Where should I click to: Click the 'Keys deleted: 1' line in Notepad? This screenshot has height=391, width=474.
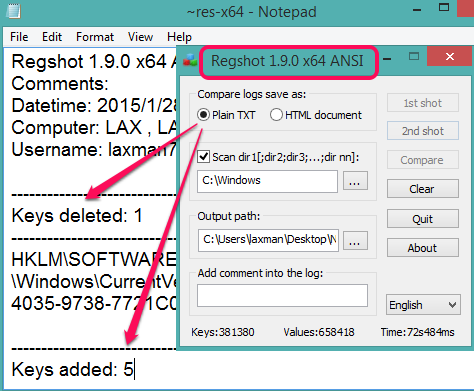point(77,215)
